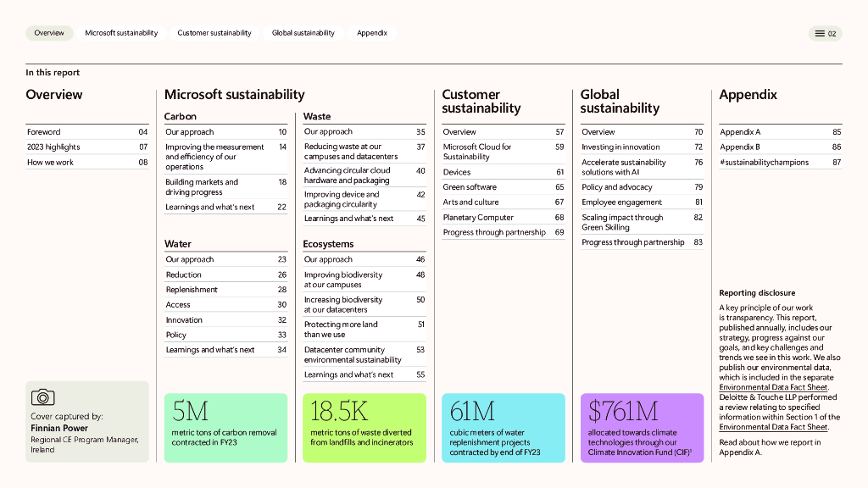This screenshot has height=488, width=868.
Task: Click the lime 18.5K waste diverted tile
Action: pos(364,428)
